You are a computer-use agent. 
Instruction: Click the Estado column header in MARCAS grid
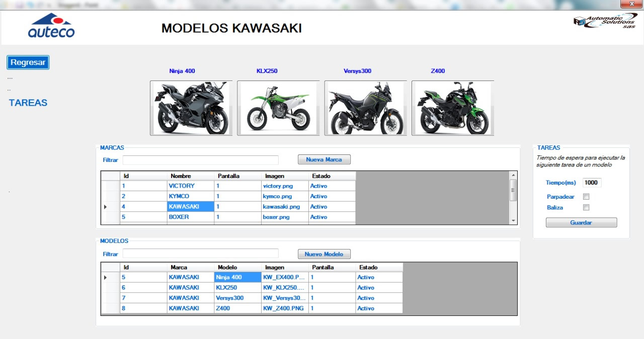coord(332,176)
